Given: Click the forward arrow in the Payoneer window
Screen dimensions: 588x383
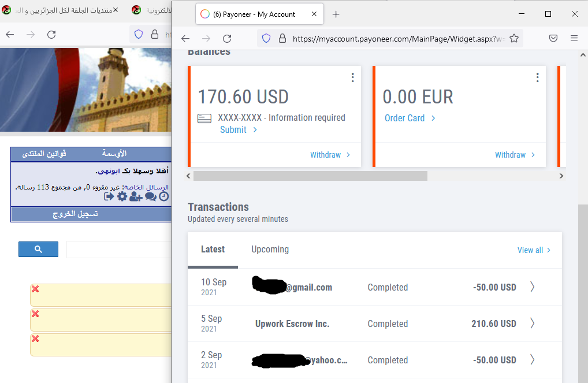Looking at the screenshot, I should [206, 39].
